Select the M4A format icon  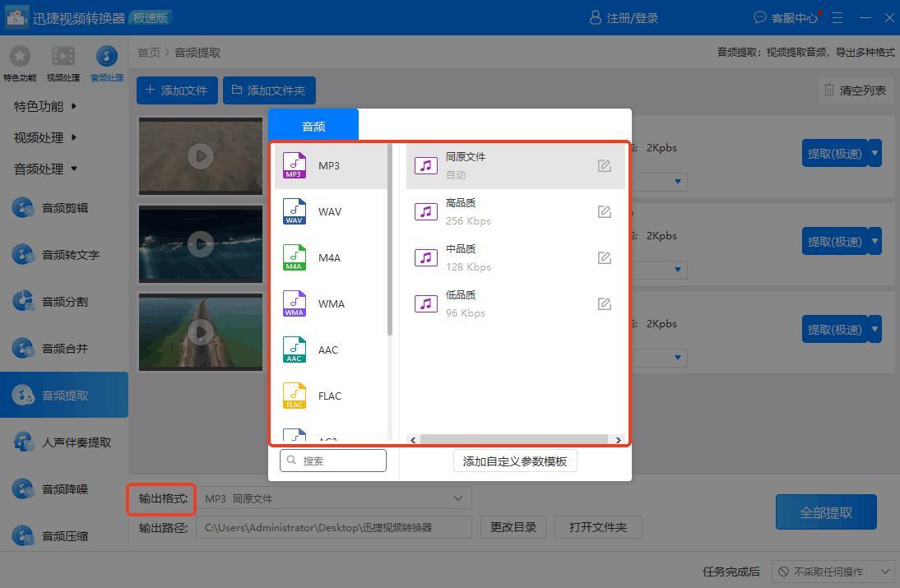click(x=295, y=257)
